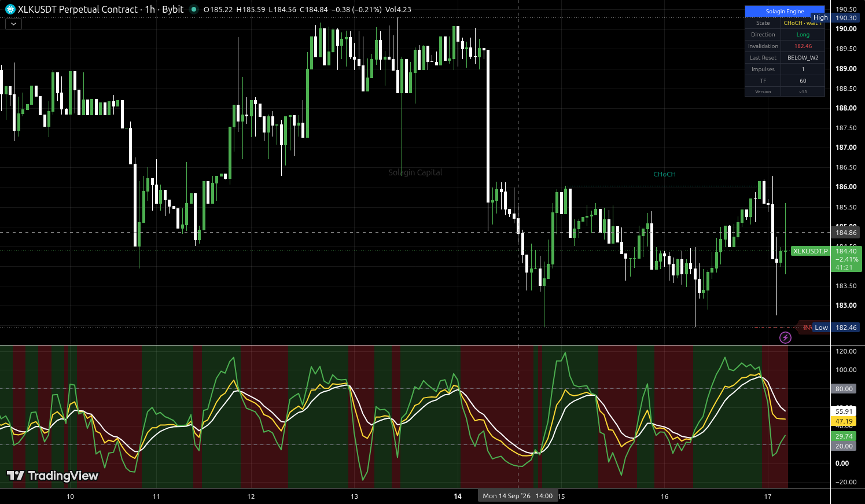Click the green market status dot
The height and width of the screenshot is (504, 865).
[x=194, y=9]
